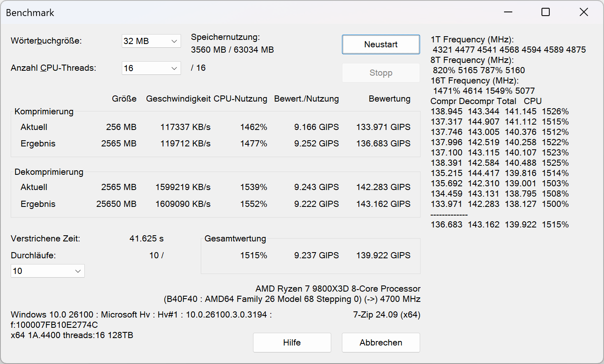
Task: Click the Dekomprimierung group label
Action: click(x=49, y=172)
